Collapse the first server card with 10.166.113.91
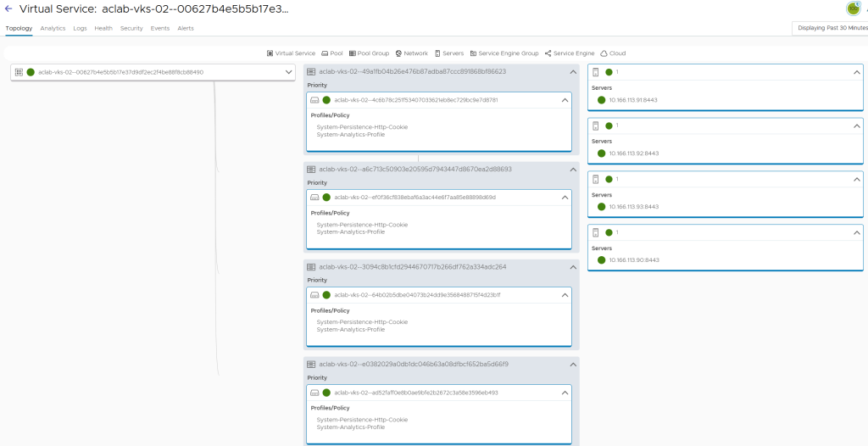 [x=856, y=72]
